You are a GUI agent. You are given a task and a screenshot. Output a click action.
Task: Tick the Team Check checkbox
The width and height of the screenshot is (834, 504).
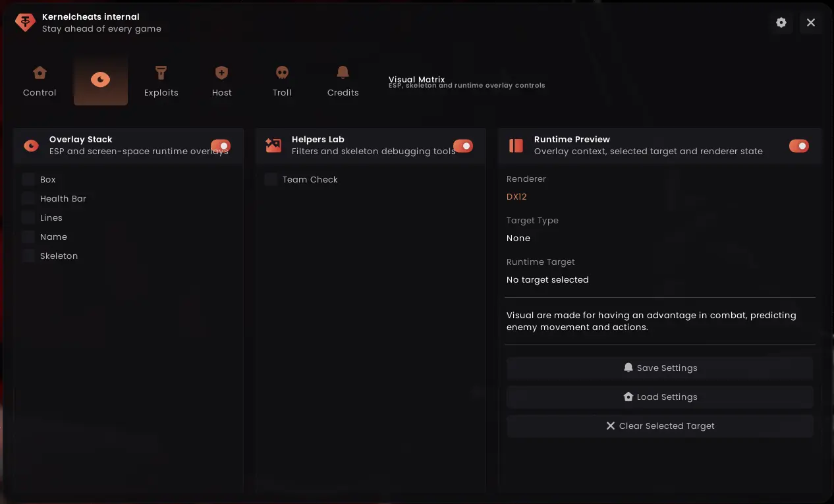271,179
